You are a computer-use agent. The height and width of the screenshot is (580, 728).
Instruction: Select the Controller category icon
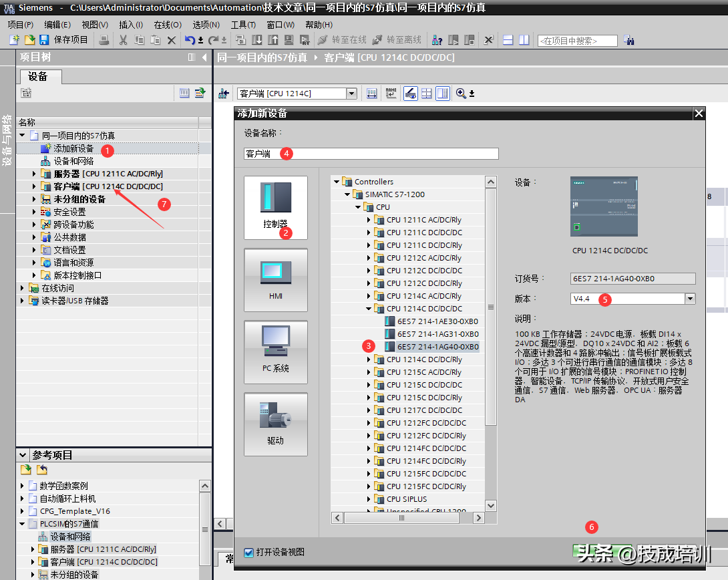point(276,207)
